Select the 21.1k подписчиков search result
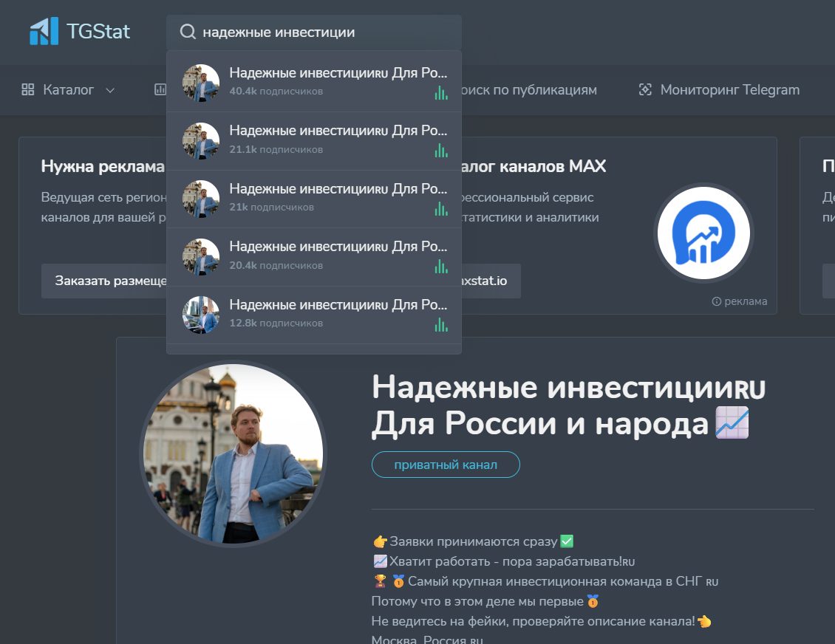 pos(313,140)
